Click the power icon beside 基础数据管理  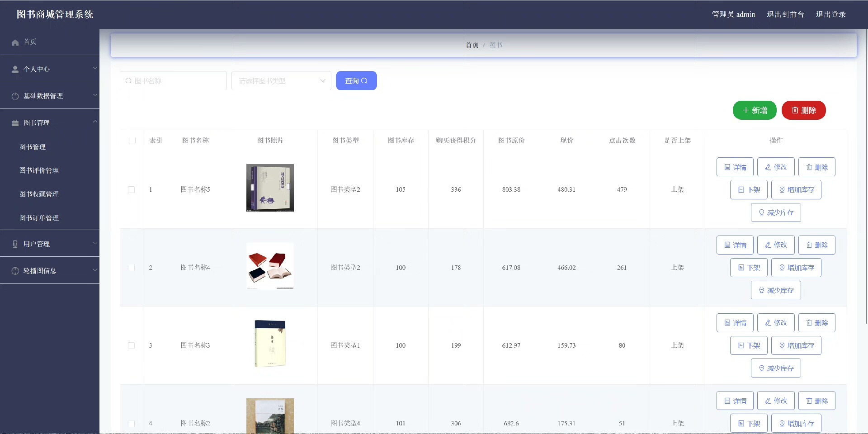tap(15, 96)
